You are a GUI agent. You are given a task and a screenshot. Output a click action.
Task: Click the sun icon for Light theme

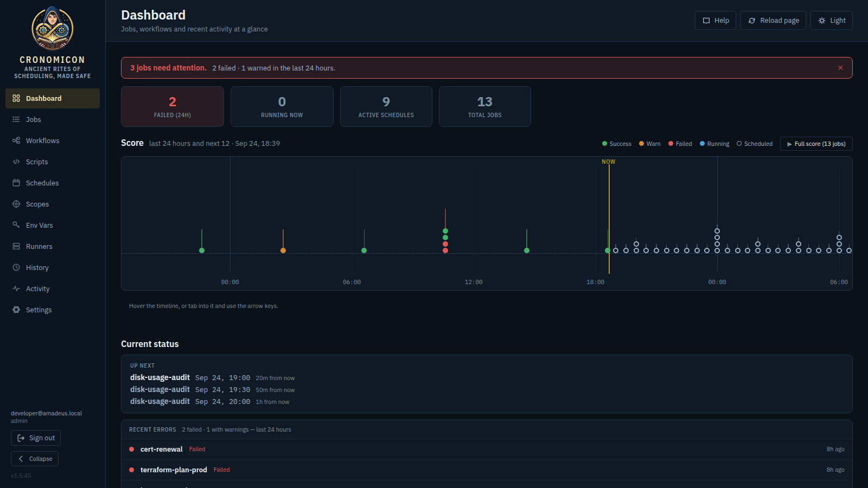[822, 21]
